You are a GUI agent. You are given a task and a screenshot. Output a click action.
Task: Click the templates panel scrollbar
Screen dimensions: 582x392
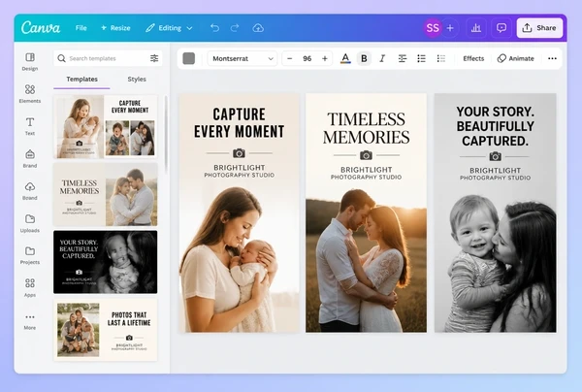(x=166, y=134)
